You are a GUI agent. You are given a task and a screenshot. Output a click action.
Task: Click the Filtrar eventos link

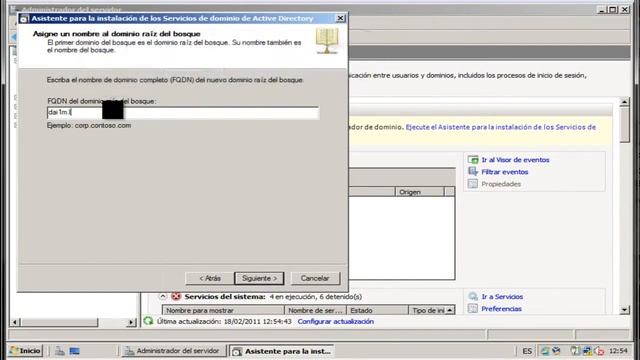(504, 172)
